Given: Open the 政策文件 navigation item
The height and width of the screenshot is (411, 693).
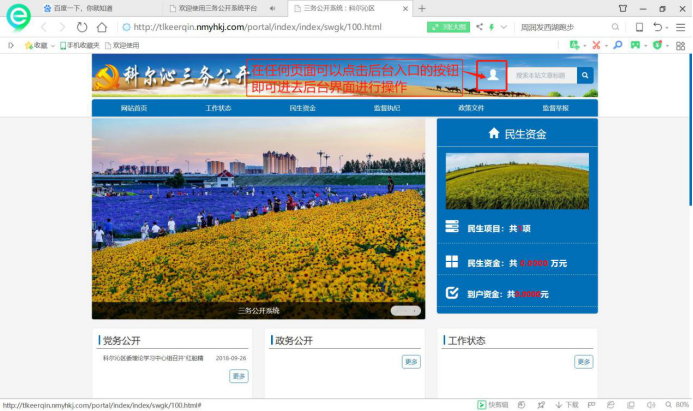Looking at the screenshot, I should click(x=471, y=108).
